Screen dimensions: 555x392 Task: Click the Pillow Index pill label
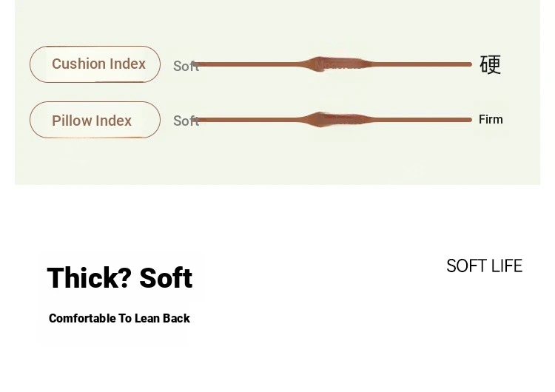[x=95, y=121]
